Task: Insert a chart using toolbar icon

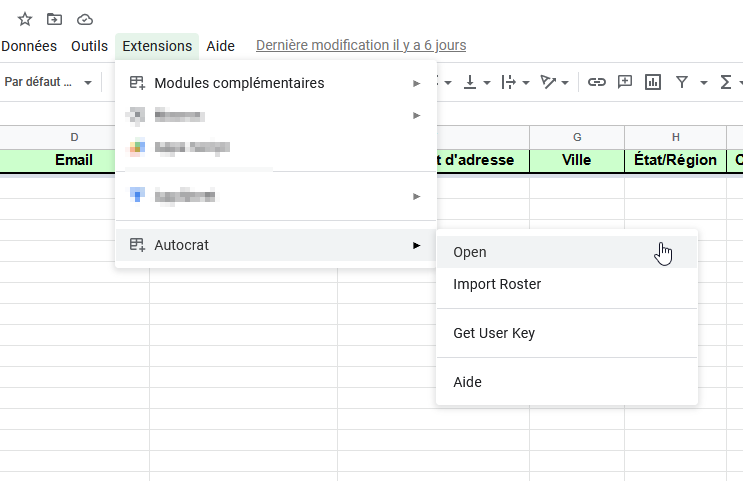Action: point(653,82)
